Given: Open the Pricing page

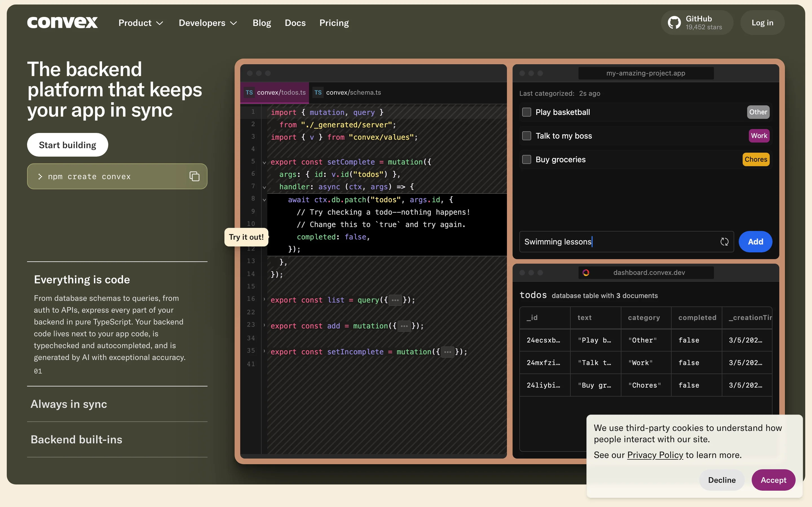Looking at the screenshot, I should 334,23.
